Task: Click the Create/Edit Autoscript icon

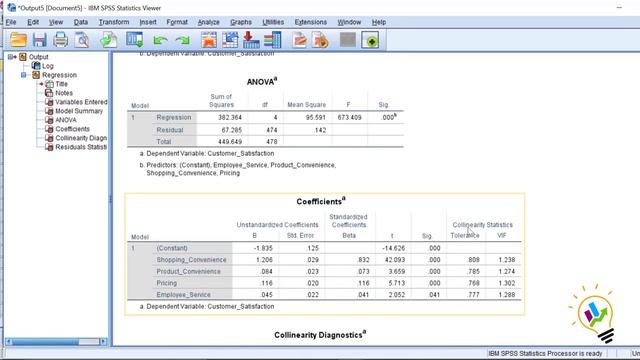Action: point(300,40)
